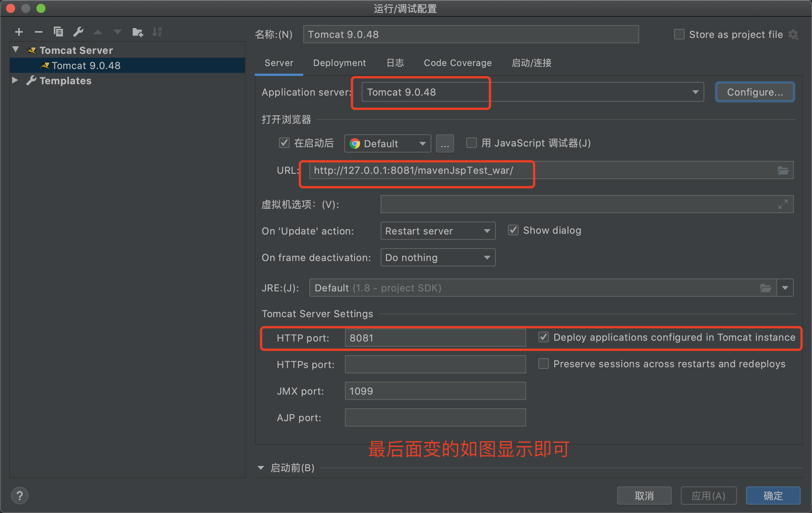Open Application server dropdown
The image size is (812, 513).
click(x=533, y=92)
